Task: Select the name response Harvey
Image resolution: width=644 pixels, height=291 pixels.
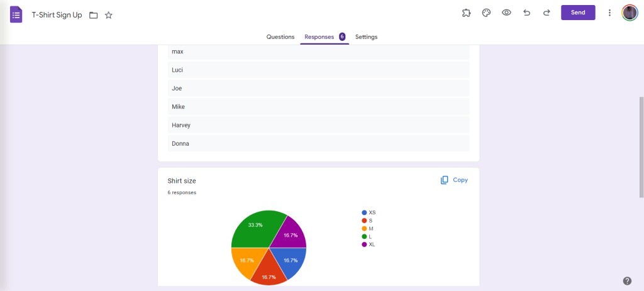Action: click(x=318, y=125)
